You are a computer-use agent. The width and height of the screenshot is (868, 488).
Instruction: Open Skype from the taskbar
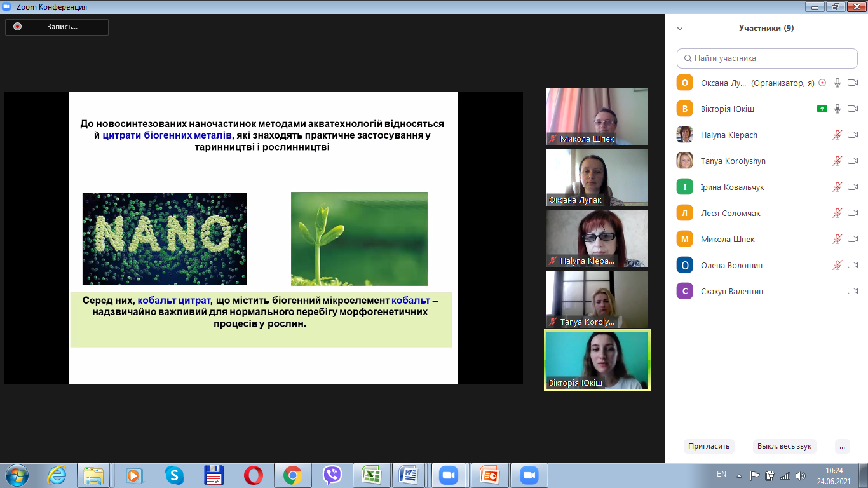coord(173,475)
